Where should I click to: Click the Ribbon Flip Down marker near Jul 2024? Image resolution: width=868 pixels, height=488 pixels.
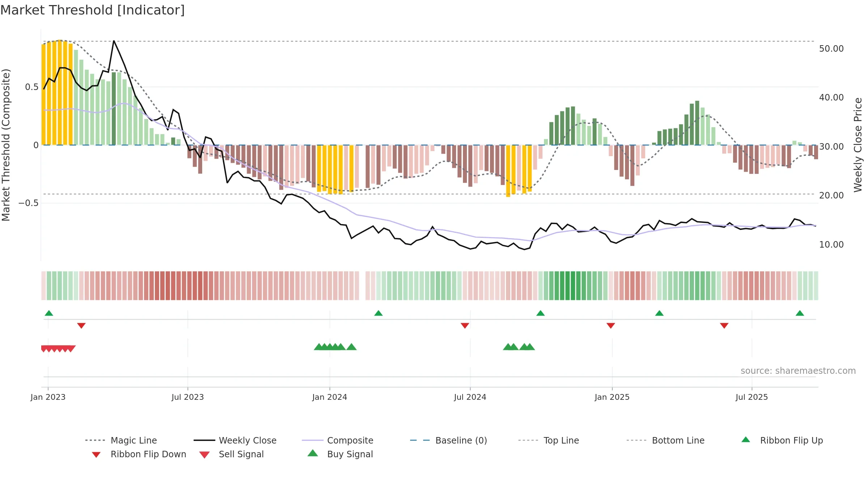point(465,326)
